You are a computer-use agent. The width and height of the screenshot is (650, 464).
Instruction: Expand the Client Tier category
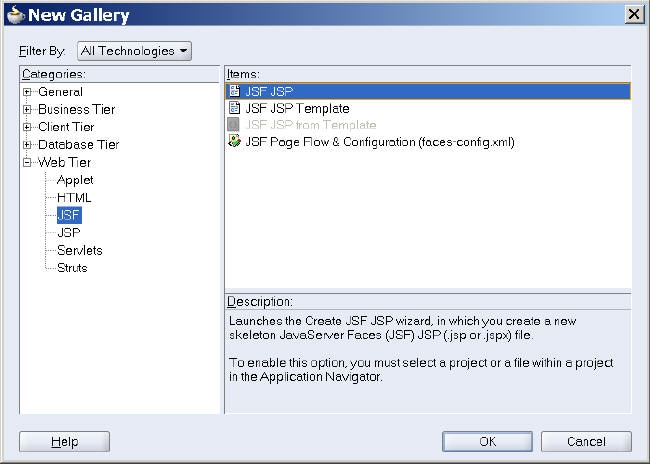point(29,127)
